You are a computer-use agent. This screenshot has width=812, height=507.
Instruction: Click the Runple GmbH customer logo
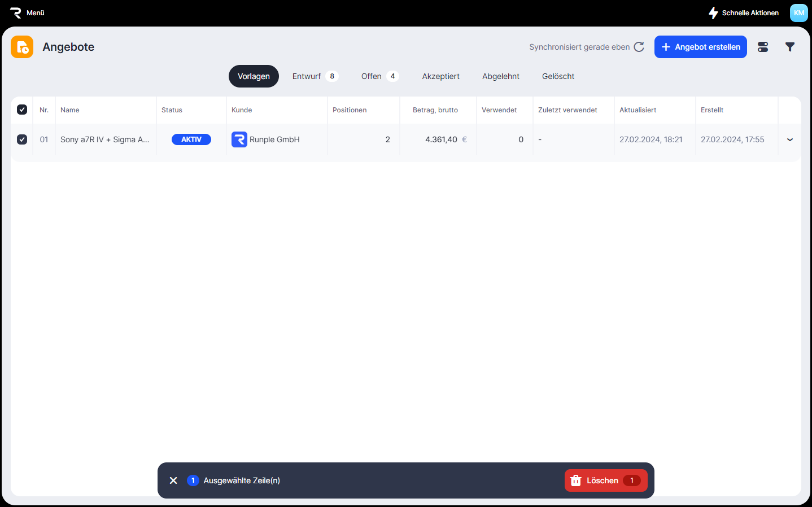coord(239,139)
